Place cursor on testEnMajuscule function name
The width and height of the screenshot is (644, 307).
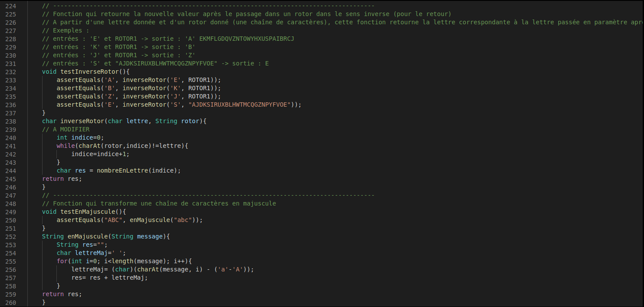coord(88,212)
